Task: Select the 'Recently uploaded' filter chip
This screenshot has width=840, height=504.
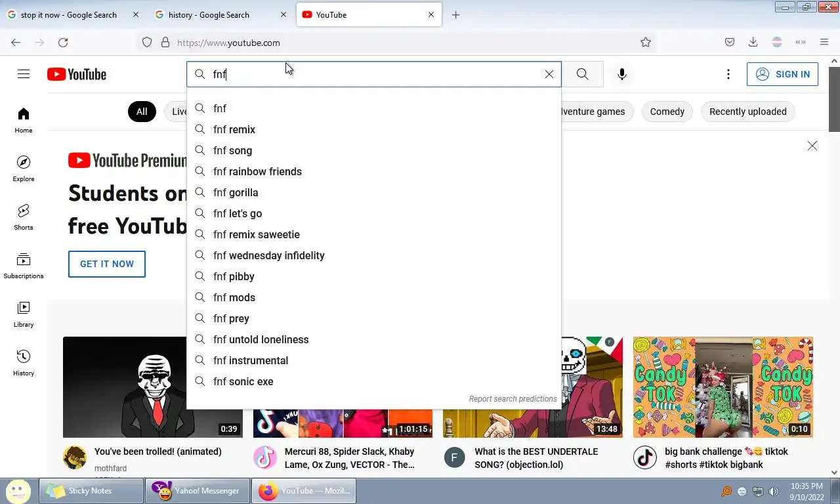Action: pos(747,112)
